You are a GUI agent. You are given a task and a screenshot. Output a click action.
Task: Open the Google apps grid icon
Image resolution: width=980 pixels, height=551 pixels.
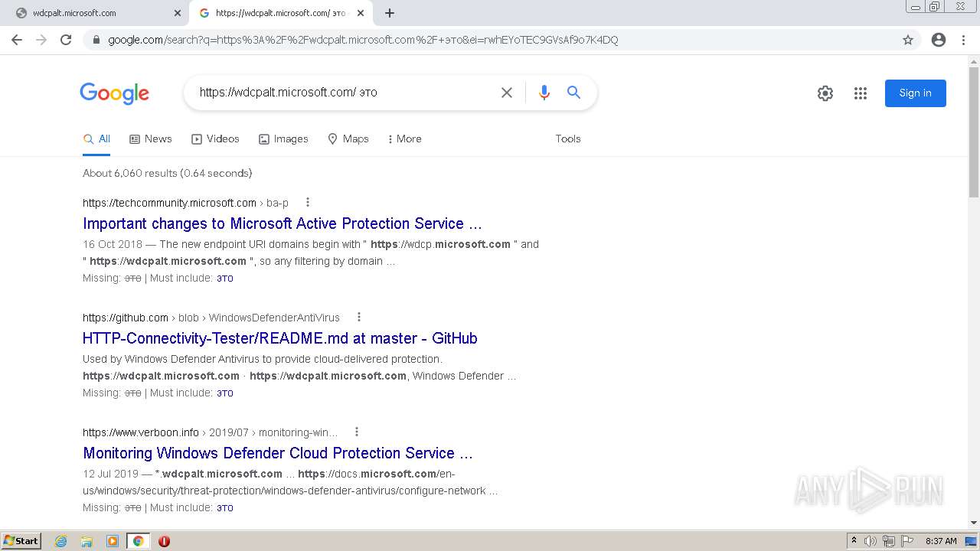861,93
